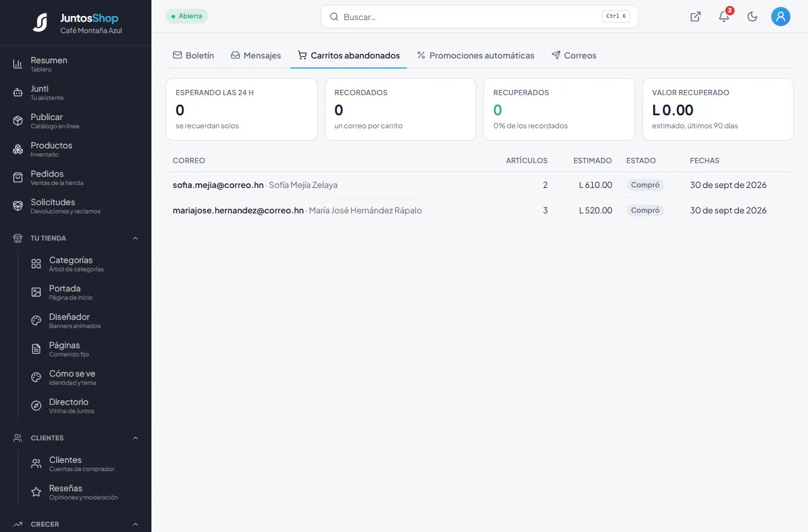Open Portada página de inicio
Viewport: 808px width, 532px height.
click(x=85, y=293)
